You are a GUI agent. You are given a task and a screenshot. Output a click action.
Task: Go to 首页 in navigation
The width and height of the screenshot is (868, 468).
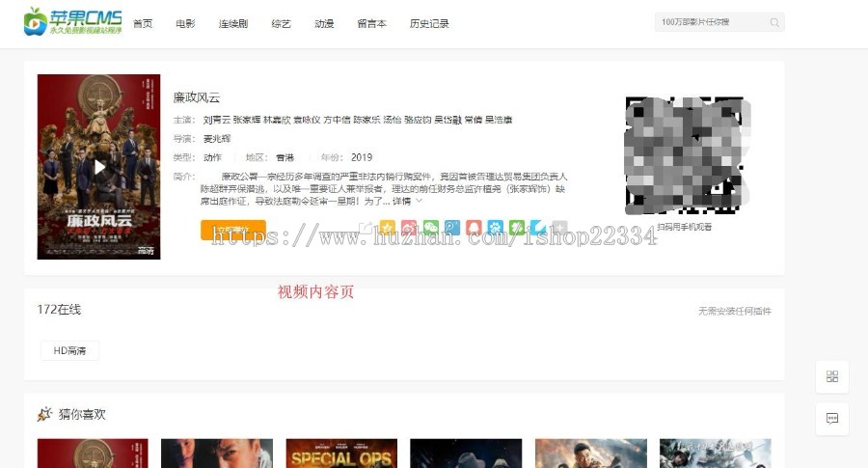point(143,23)
